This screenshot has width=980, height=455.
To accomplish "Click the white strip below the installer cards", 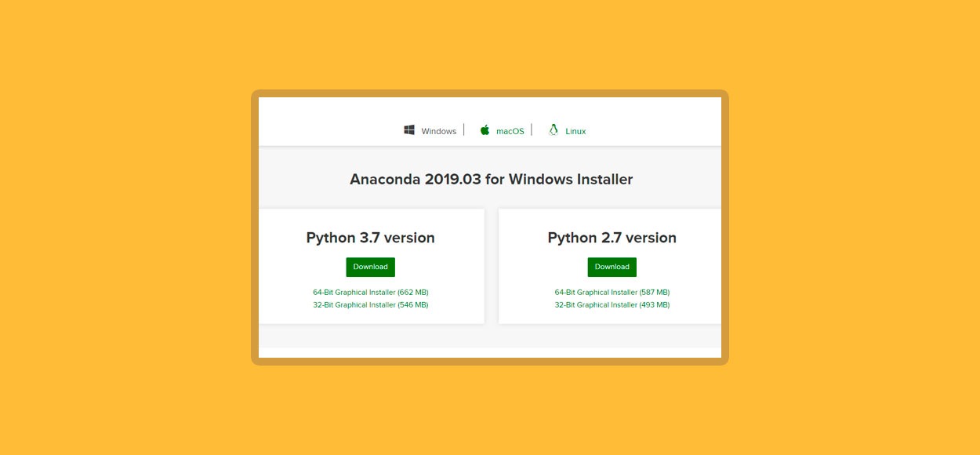I will (490, 352).
